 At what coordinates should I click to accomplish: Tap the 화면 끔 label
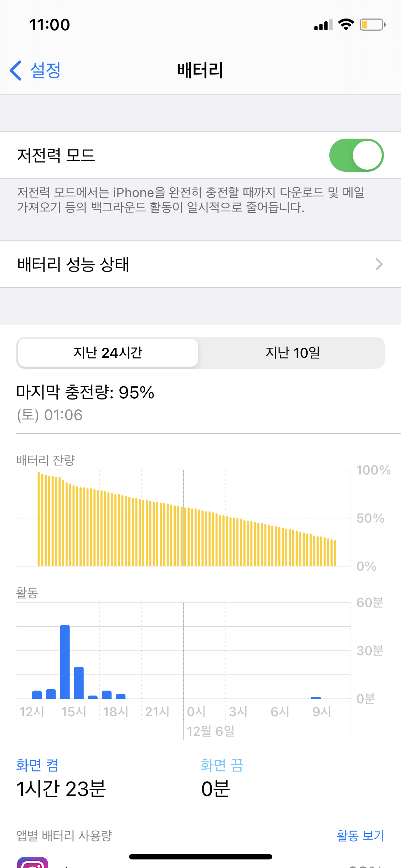click(x=222, y=765)
